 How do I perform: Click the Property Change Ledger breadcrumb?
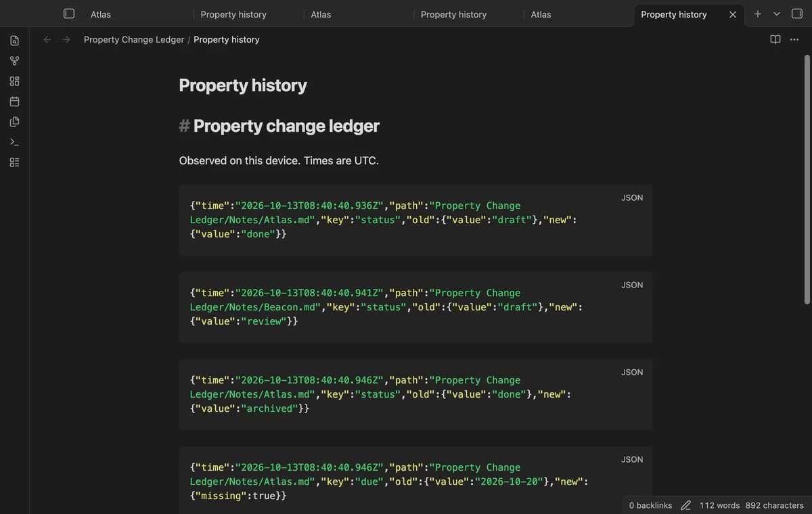(x=134, y=39)
